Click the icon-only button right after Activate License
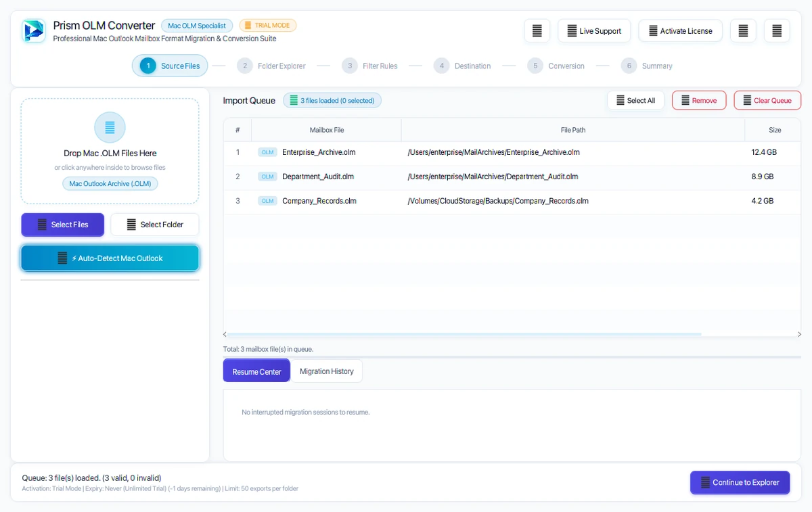Image resolution: width=812 pixels, height=512 pixels. [743, 31]
